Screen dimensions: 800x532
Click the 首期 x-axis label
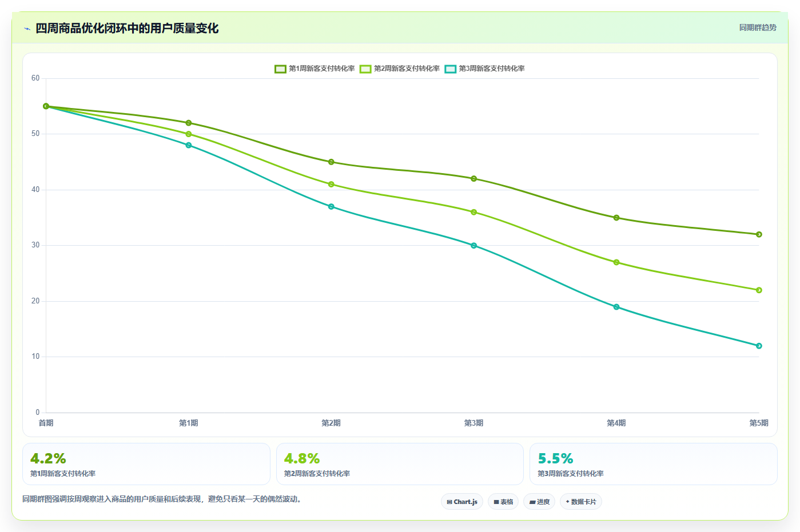[x=46, y=423]
